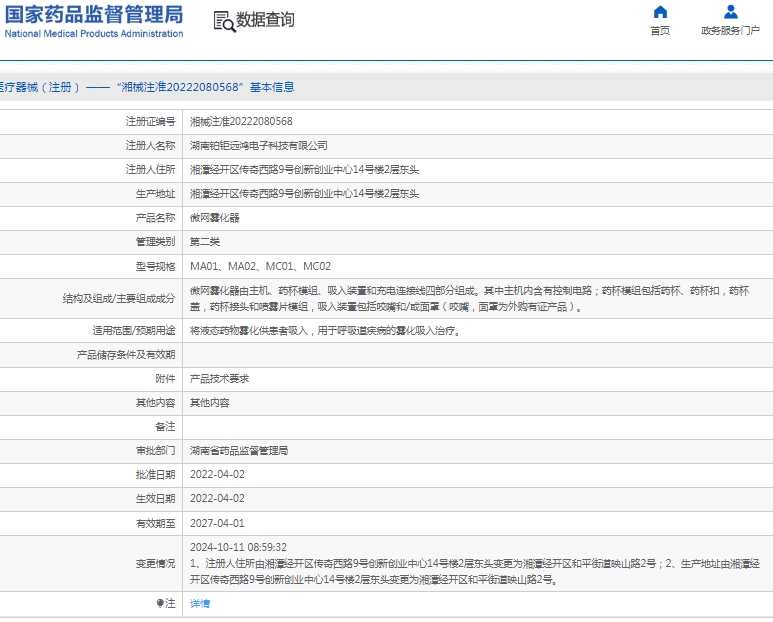Viewport: 773px width, 622px height.
Task: Click registrant name 湖南铂钜远鸿电子科技有限公司
Action: click(x=259, y=145)
